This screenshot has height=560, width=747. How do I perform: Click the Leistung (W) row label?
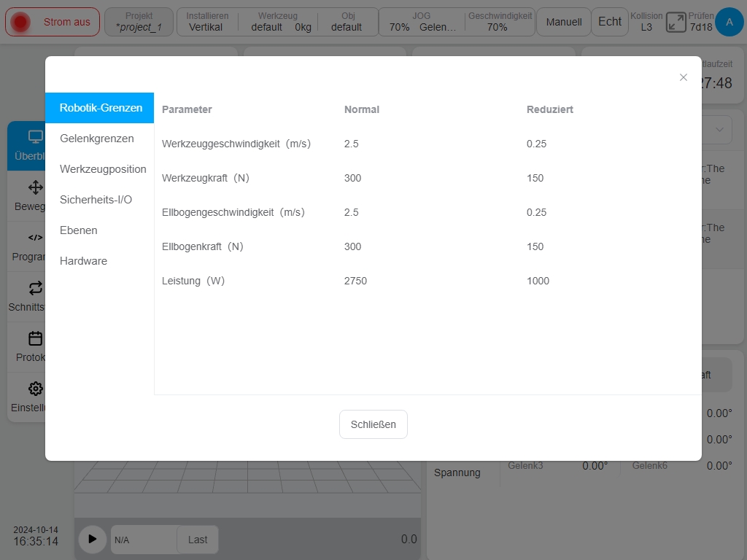click(x=193, y=281)
